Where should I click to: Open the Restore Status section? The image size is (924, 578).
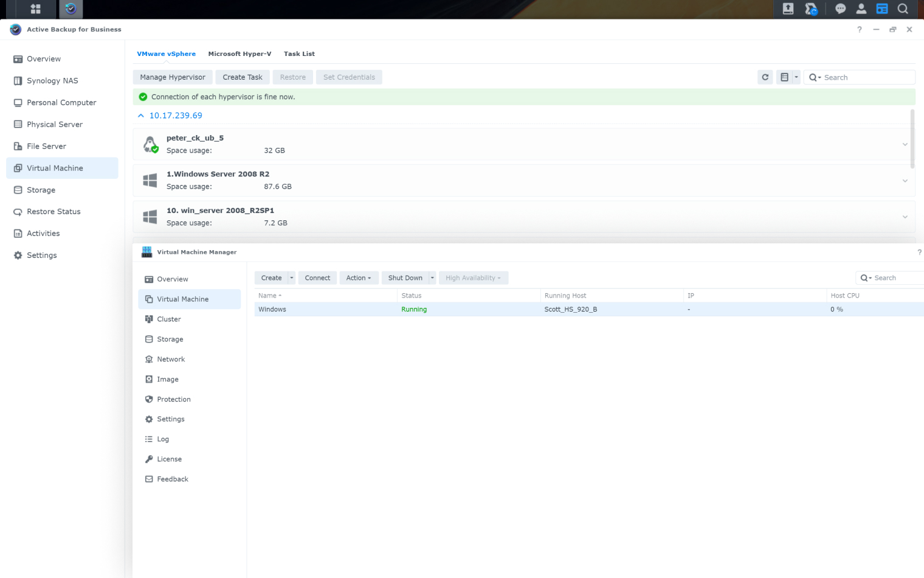pyautogui.click(x=53, y=211)
